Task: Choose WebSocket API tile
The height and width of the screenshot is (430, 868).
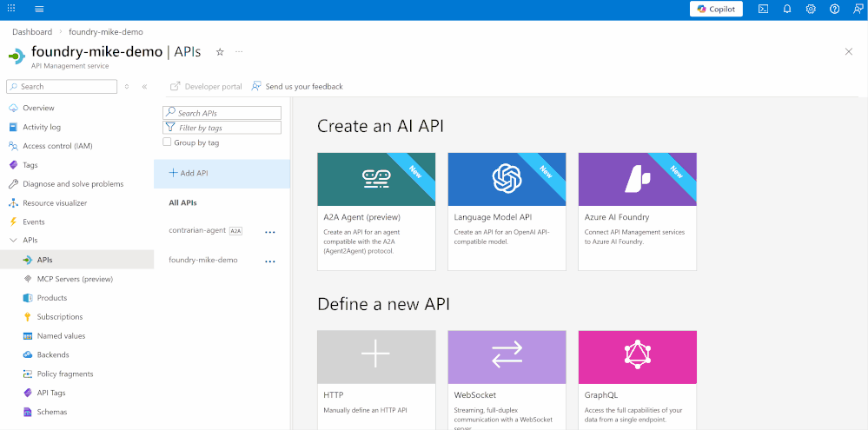Action: pyautogui.click(x=507, y=380)
